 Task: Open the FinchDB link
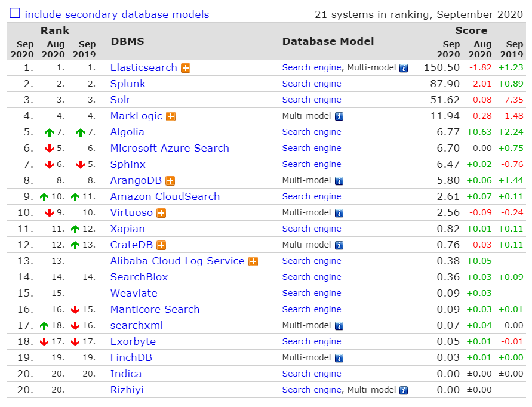point(131,357)
